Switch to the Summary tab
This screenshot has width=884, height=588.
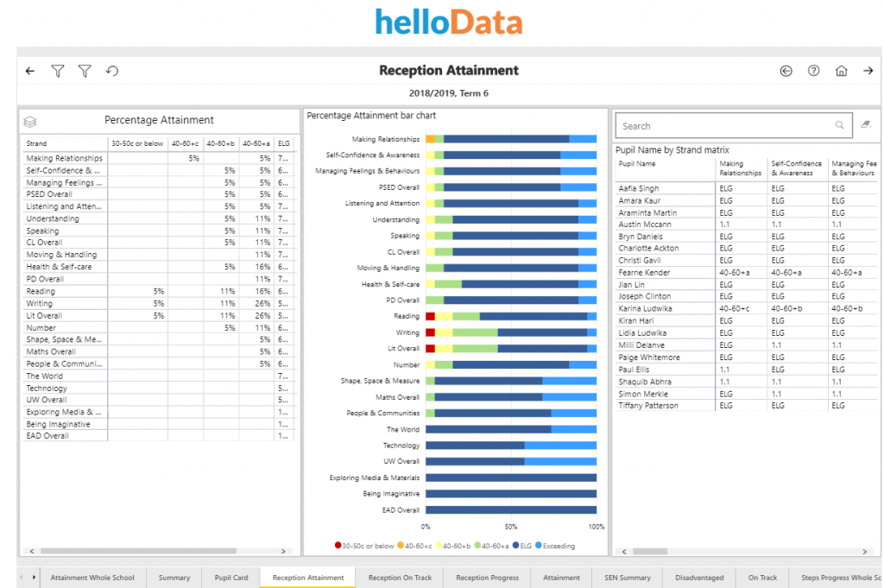pos(174,578)
